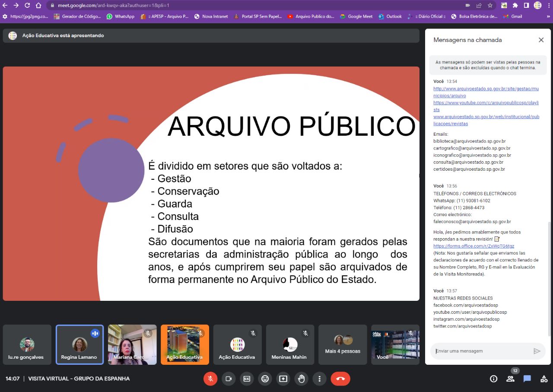Screen dimensions: 553x392
Task: Select the Você self-view tile
Action: tap(395, 345)
